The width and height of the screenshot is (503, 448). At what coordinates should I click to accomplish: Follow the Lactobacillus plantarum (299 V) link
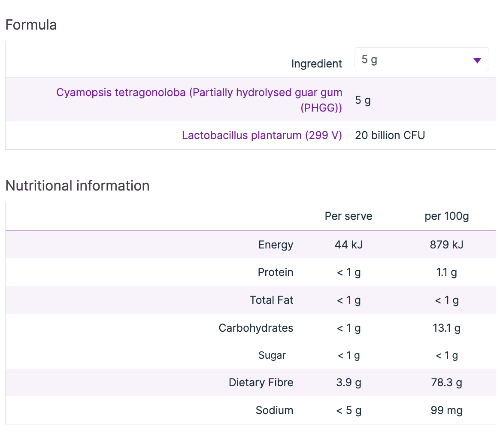coord(262,136)
